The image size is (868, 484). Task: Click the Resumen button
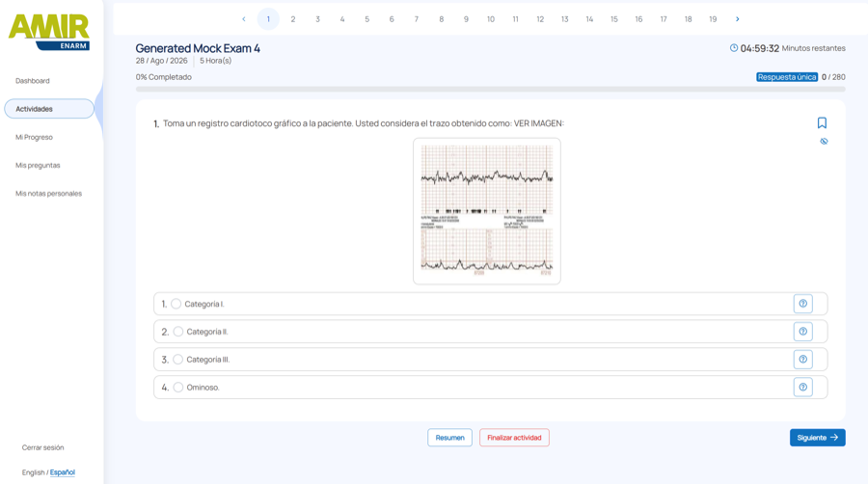[449, 438]
